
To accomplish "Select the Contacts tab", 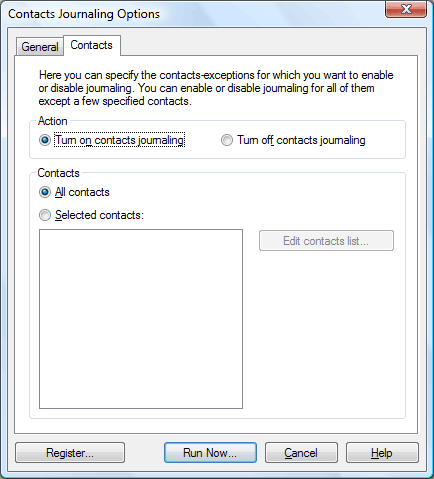I will click(92, 45).
